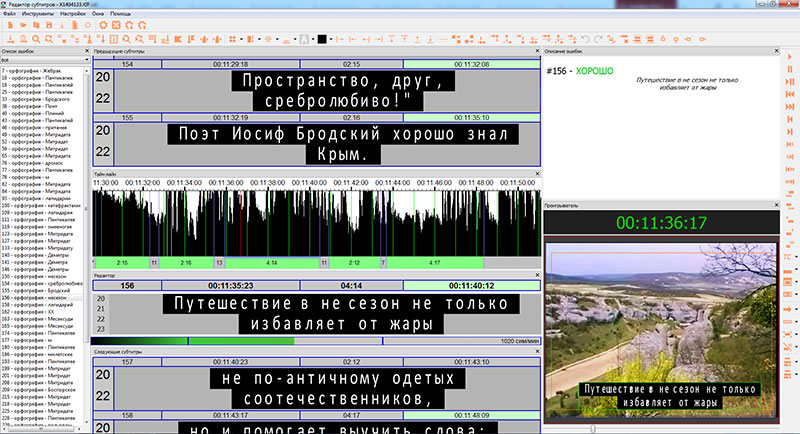Image resolution: width=800 pixels, height=434 pixels.
Task: Click the open folder toolbar icon
Action: point(23,25)
